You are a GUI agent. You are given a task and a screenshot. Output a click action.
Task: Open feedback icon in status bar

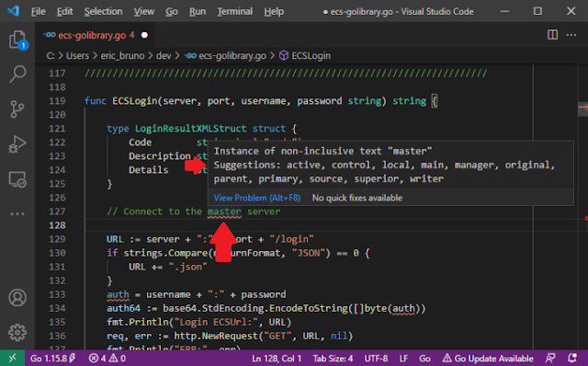[x=550, y=358]
